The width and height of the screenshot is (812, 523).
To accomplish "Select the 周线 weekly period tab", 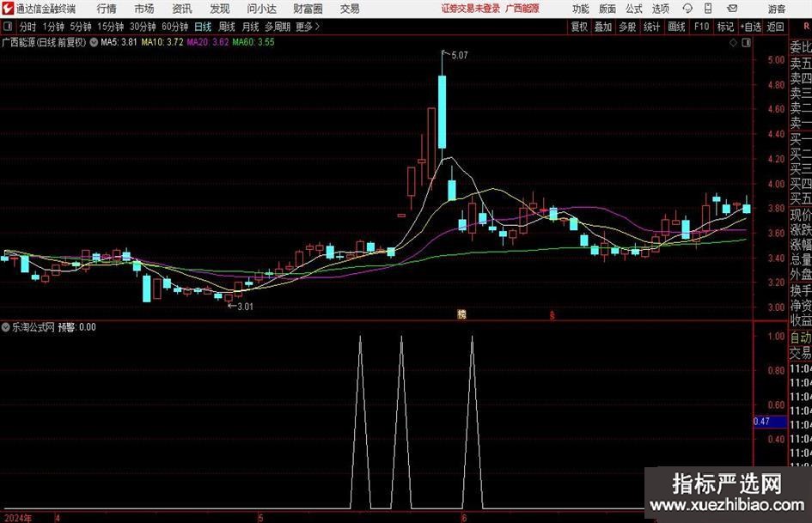I will click(226, 27).
